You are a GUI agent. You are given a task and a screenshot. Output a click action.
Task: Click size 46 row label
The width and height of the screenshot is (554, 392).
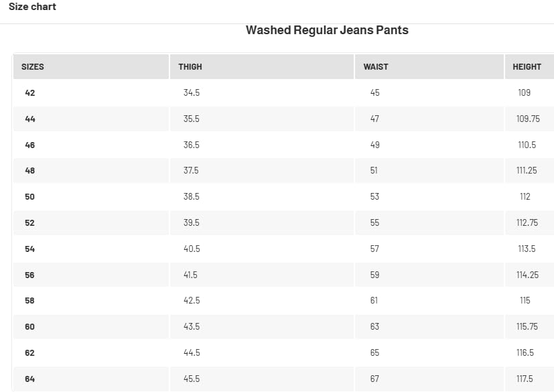[x=30, y=145]
